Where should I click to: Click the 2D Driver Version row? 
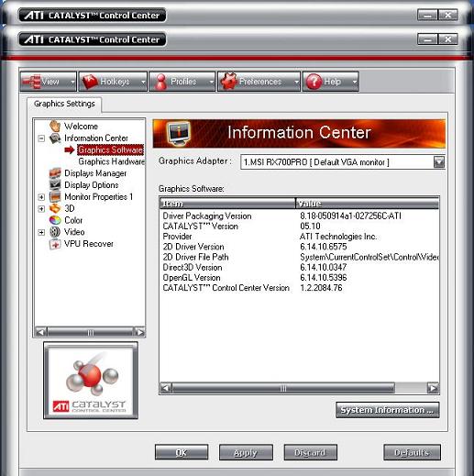coord(299,247)
